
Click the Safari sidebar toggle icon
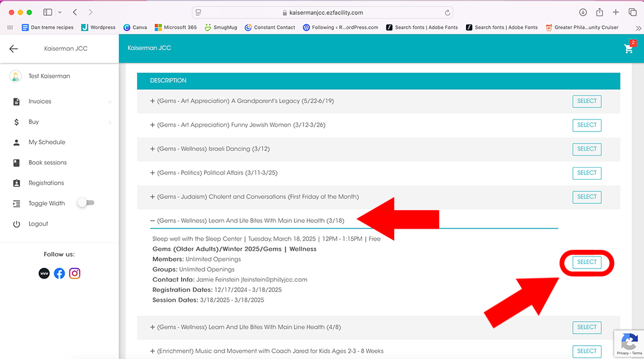[x=48, y=12]
